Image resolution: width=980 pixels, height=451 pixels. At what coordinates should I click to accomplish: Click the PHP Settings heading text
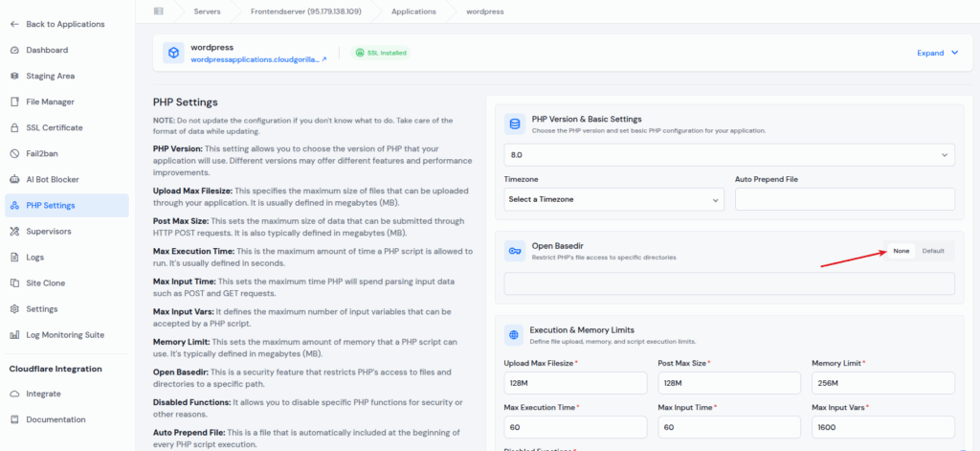(186, 101)
